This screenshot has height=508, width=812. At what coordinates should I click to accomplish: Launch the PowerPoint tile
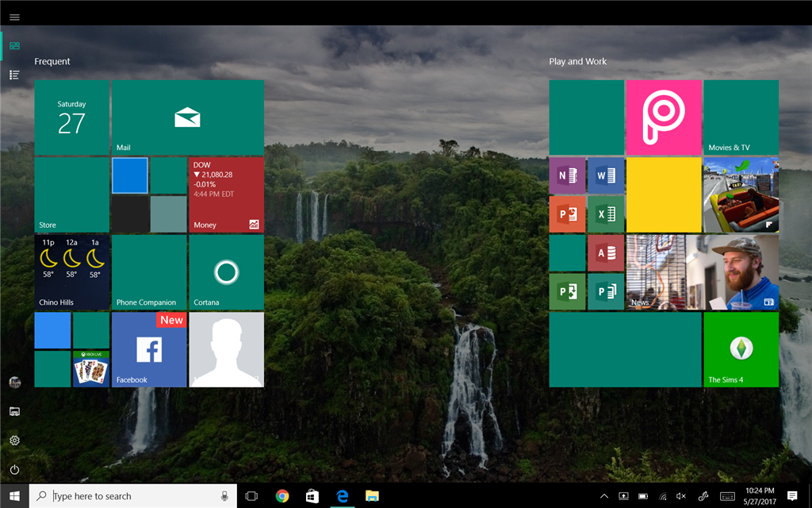[x=568, y=214]
